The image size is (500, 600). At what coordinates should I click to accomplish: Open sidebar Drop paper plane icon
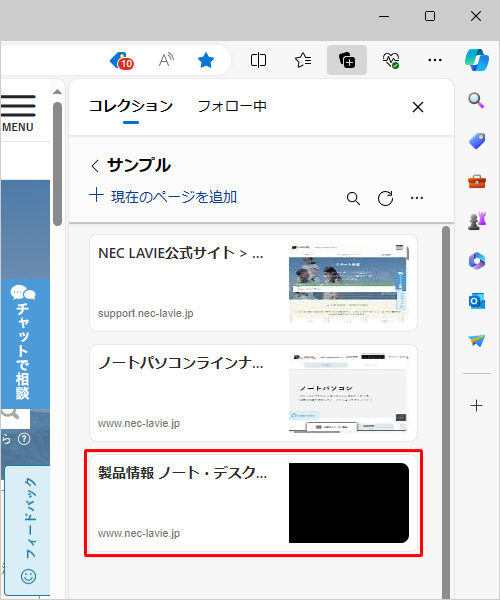(477, 340)
